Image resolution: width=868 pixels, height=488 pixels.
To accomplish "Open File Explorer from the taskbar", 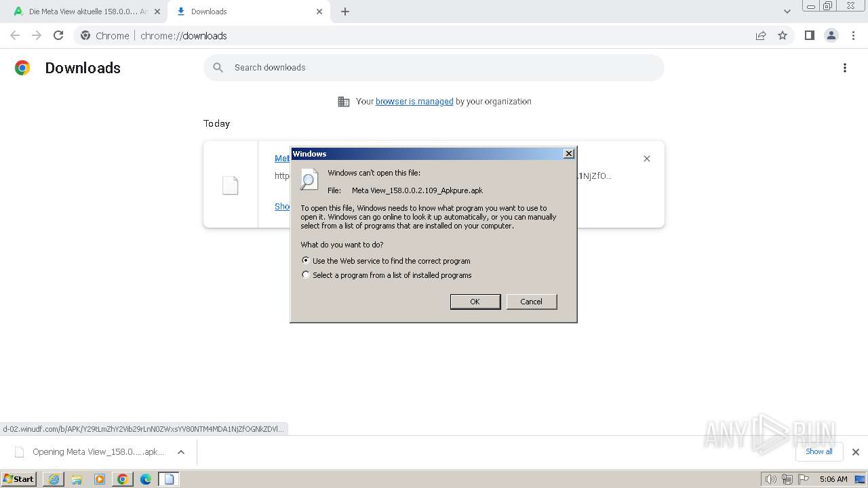I will pyautogui.click(x=77, y=479).
